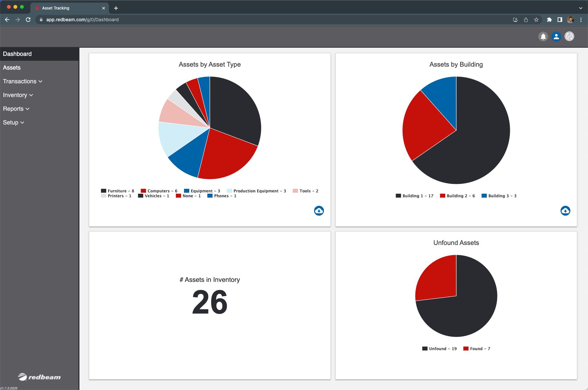Click the Assets by Asset Type title
588x390 pixels.
210,64
